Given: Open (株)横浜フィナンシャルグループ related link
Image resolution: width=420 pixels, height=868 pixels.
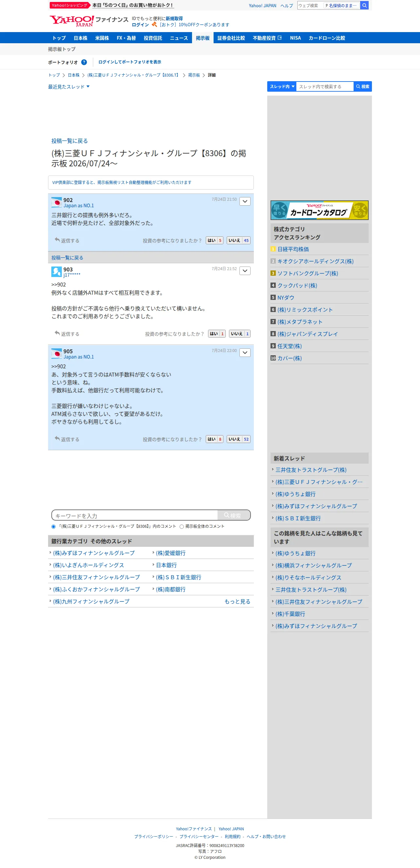Looking at the screenshot, I should pyautogui.click(x=314, y=566).
